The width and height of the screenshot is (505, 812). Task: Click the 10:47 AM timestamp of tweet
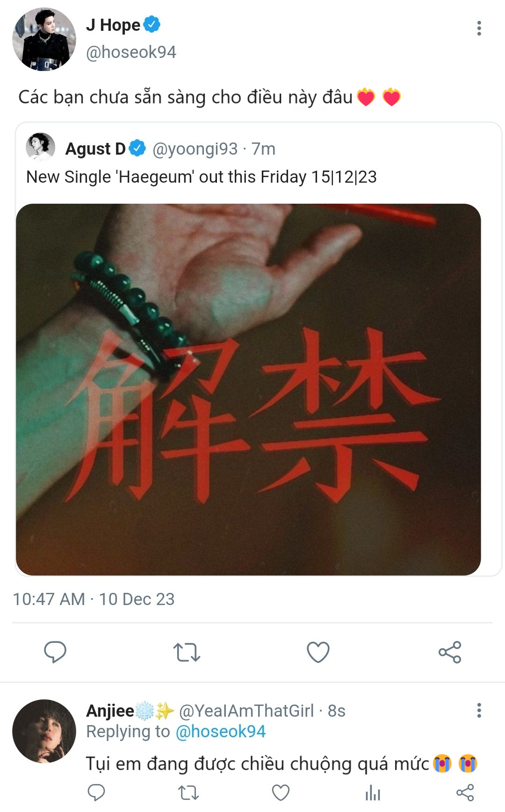49,599
